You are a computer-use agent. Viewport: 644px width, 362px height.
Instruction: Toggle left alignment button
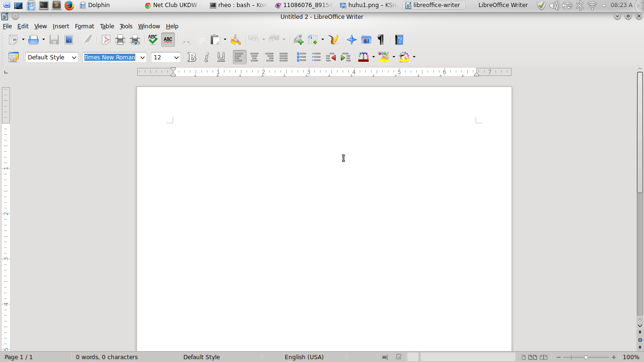(x=239, y=57)
